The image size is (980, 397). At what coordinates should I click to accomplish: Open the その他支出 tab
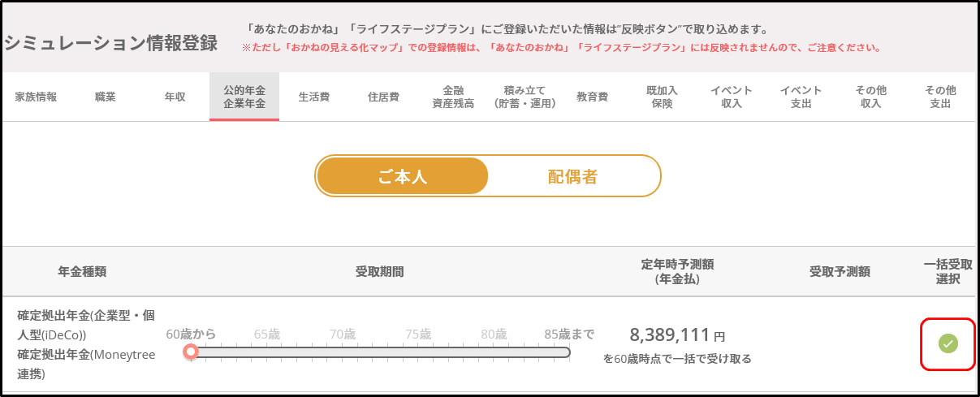940,97
